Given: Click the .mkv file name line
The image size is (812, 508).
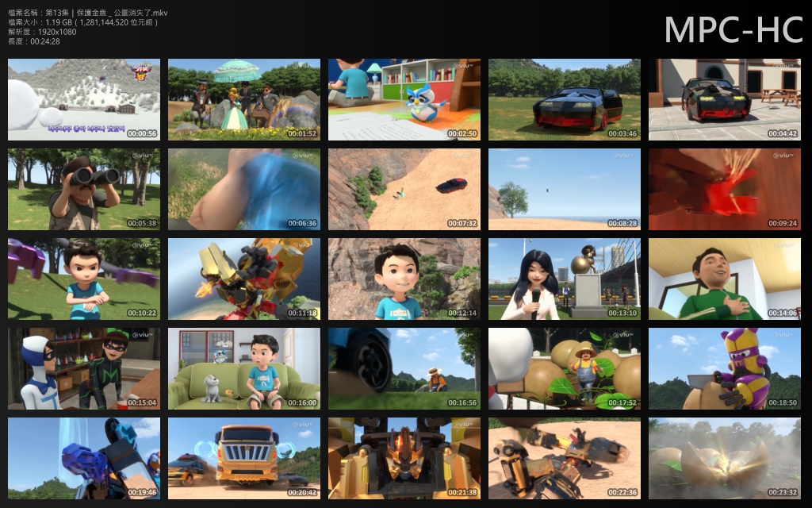Looking at the screenshot, I should 87,13.
